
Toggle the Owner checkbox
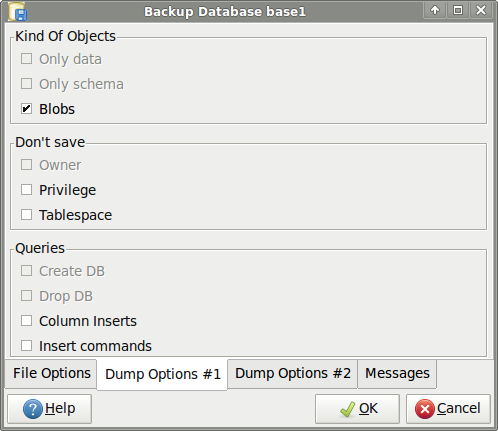pos(26,165)
